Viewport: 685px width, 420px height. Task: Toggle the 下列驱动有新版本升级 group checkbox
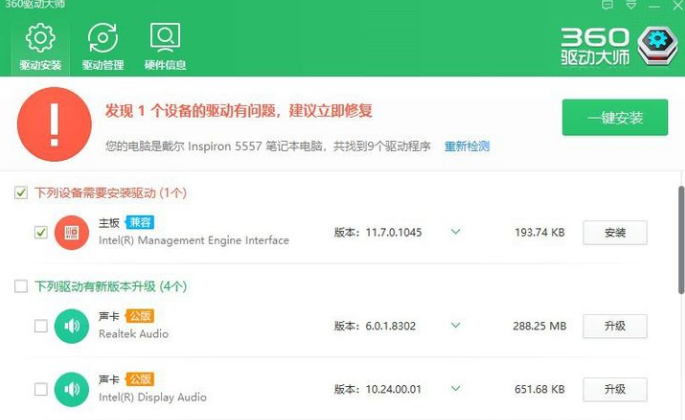pos(21,286)
